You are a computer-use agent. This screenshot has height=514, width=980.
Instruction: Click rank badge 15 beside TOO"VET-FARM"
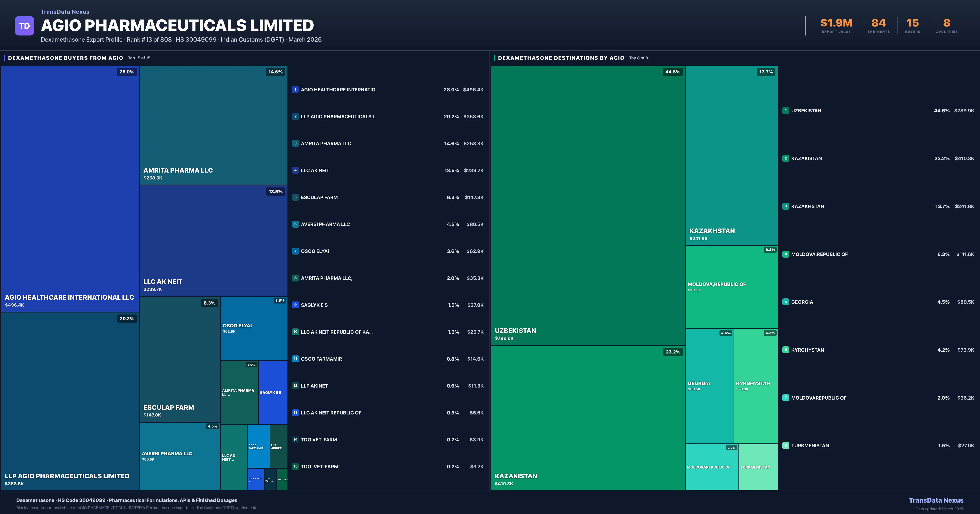tap(295, 466)
